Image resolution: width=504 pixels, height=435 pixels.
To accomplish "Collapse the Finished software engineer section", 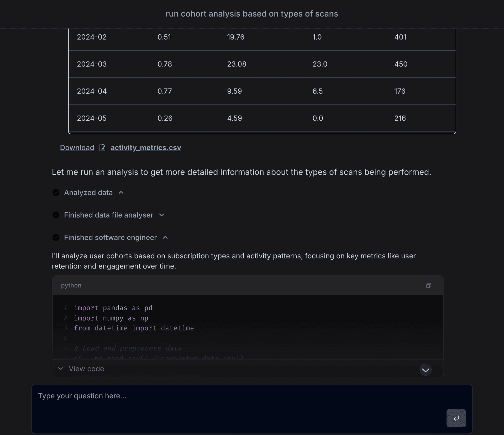I will (165, 237).
